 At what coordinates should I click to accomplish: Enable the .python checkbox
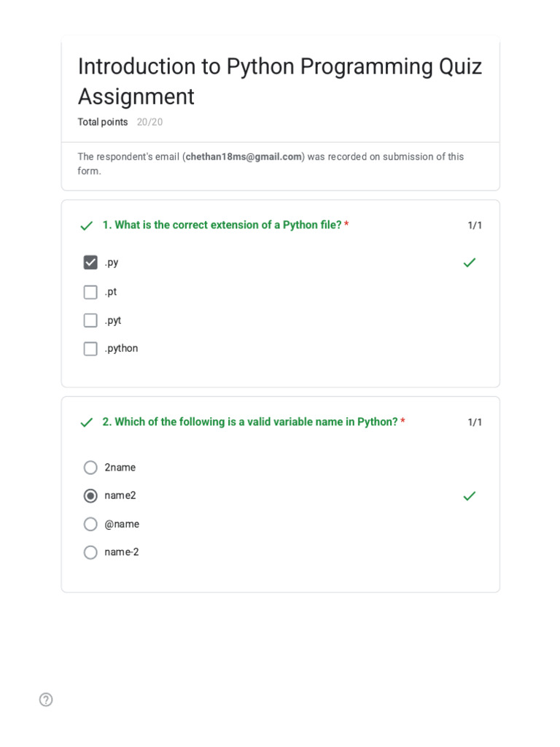(x=90, y=349)
